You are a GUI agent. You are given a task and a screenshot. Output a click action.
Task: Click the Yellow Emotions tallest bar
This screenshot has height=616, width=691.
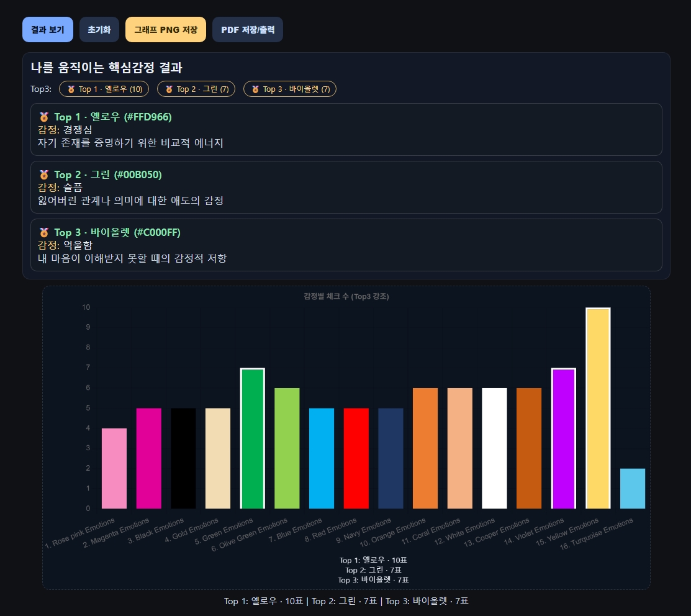(598, 408)
